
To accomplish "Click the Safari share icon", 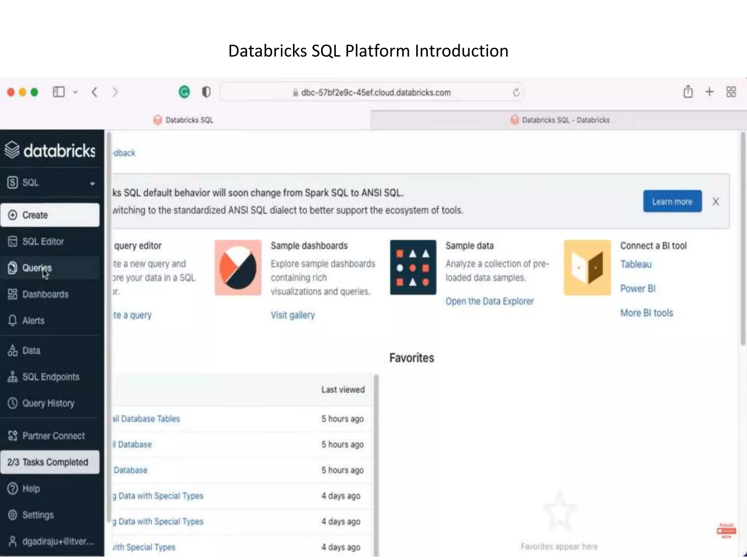I will click(x=688, y=92).
